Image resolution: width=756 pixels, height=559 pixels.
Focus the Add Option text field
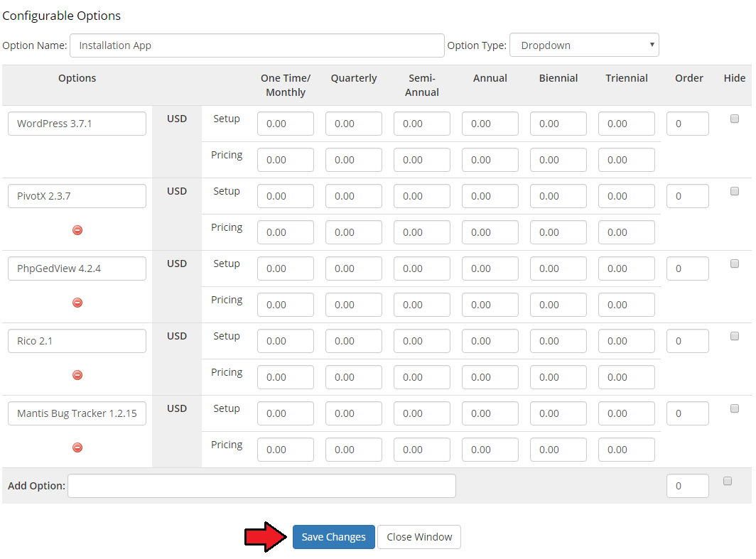261,486
